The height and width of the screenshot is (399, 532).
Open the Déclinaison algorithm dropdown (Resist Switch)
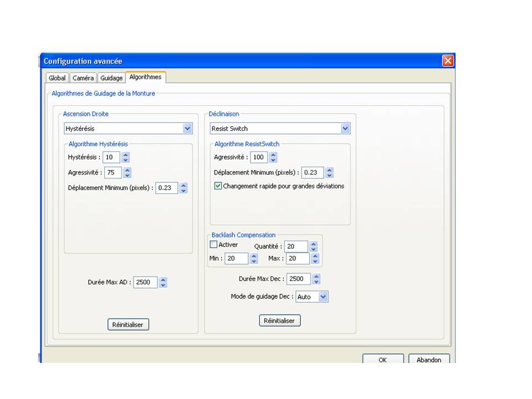tap(280, 129)
